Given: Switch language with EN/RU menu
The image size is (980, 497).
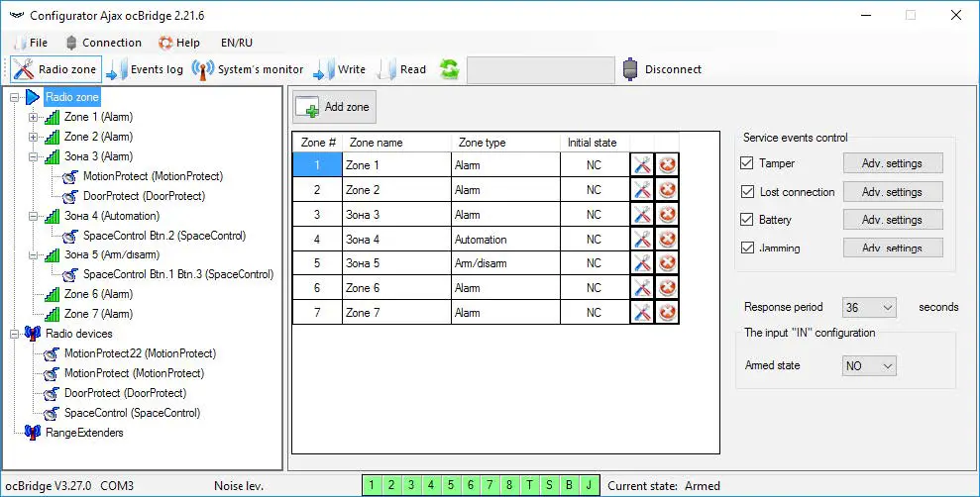Looking at the screenshot, I should (x=237, y=43).
